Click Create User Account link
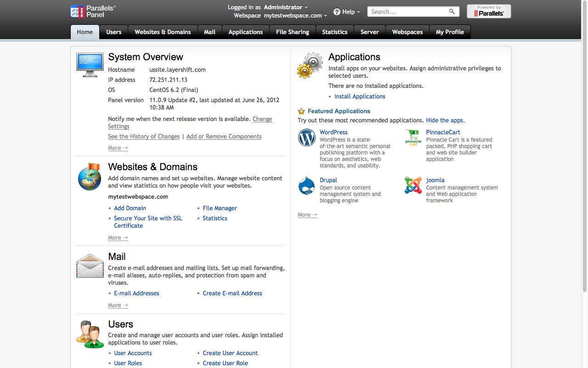 [231, 353]
